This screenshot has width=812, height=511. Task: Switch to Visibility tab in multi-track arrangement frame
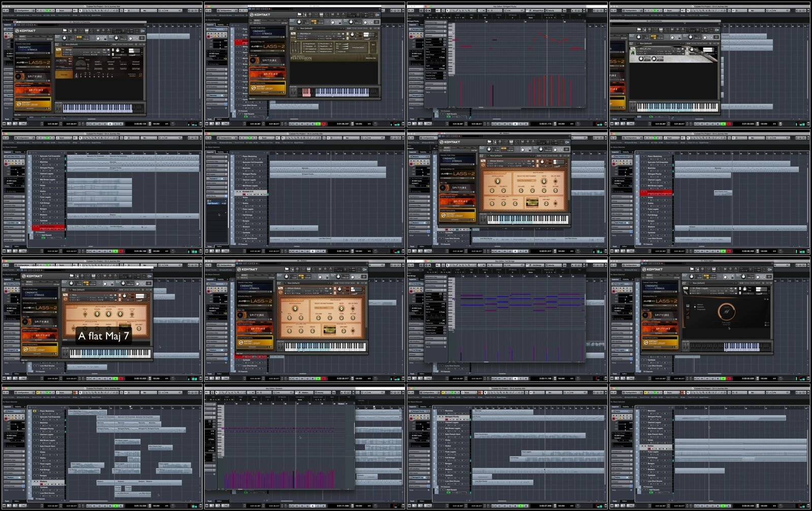(18, 406)
